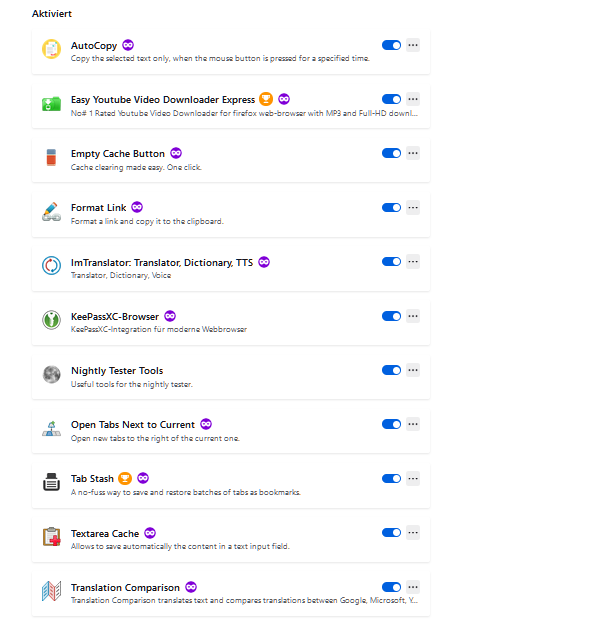
Task: Click the KeePassXC-Browser extension icon
Action: point(51,320)
